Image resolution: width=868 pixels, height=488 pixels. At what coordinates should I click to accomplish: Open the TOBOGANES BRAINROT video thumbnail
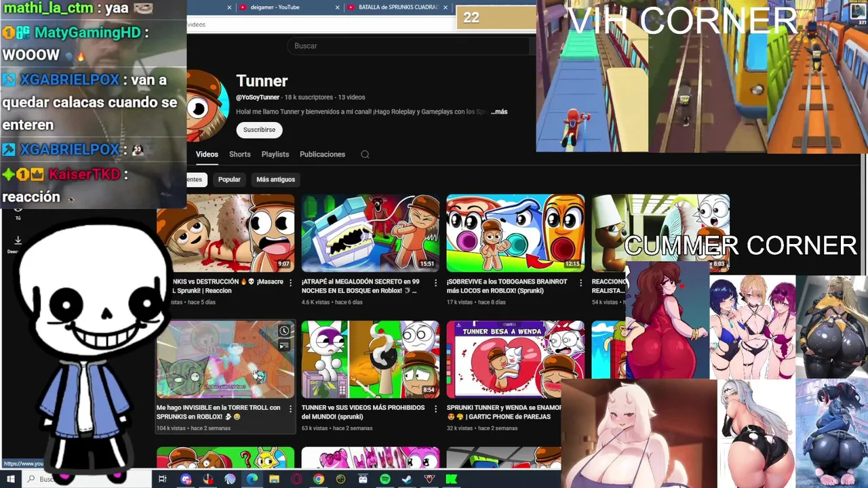pos(515,234)
